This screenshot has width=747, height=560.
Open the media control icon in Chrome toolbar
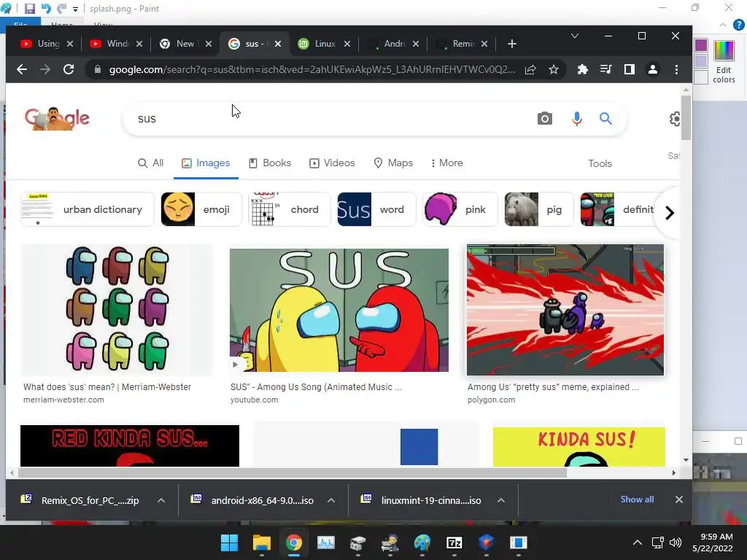point(605,69)
